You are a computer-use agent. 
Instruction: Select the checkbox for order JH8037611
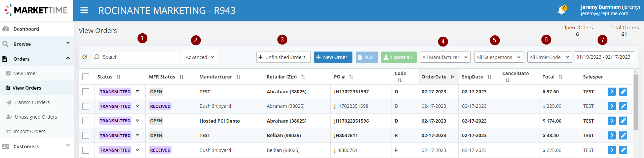(86, 135)
